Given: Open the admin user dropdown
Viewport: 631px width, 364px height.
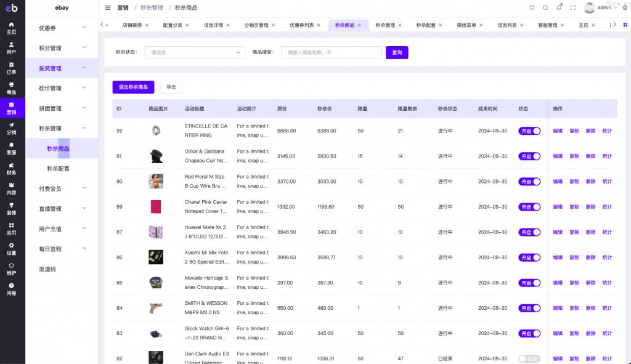Looking at the screenshot, I should tap(604, 8).
